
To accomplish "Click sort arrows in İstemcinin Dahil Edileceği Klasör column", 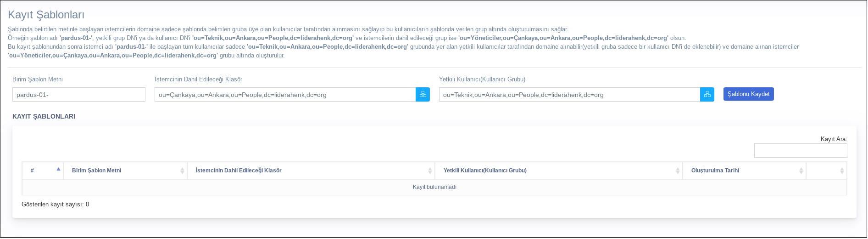I will point(430,171).
